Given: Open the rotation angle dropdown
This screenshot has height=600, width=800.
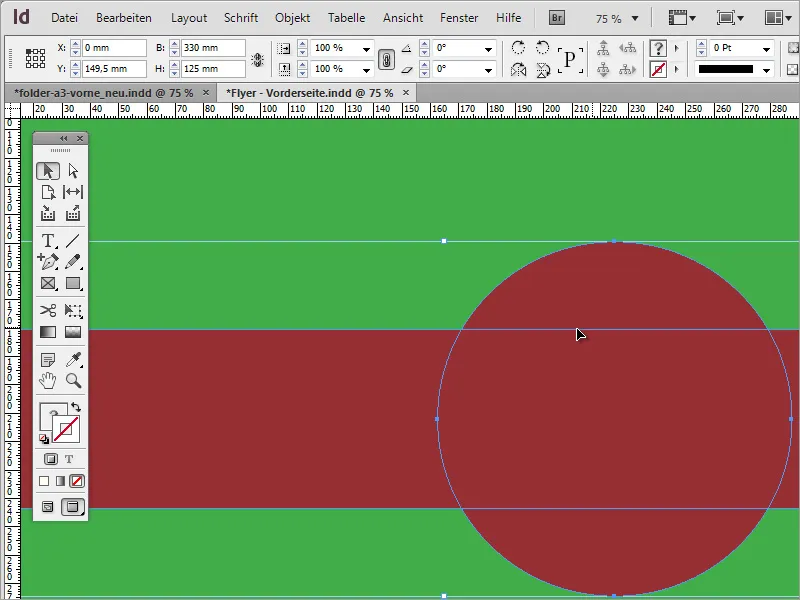Looking at the screenshot, I should point(490,48).
